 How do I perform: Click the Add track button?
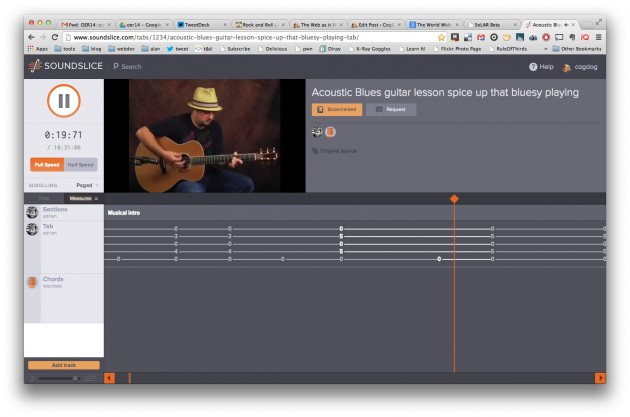tap(64, 365)
